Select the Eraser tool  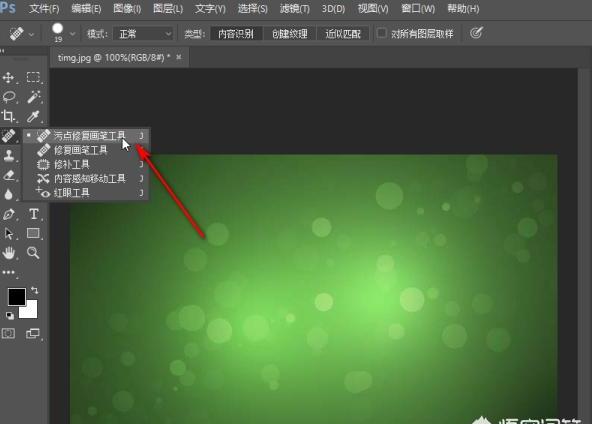[x=9, y=175]
